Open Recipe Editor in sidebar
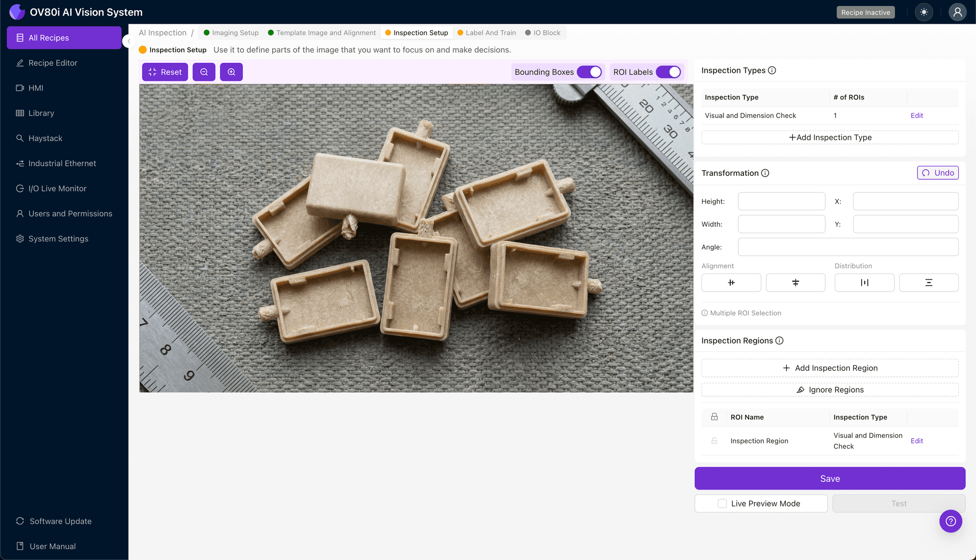 click(x=52, y=63)
